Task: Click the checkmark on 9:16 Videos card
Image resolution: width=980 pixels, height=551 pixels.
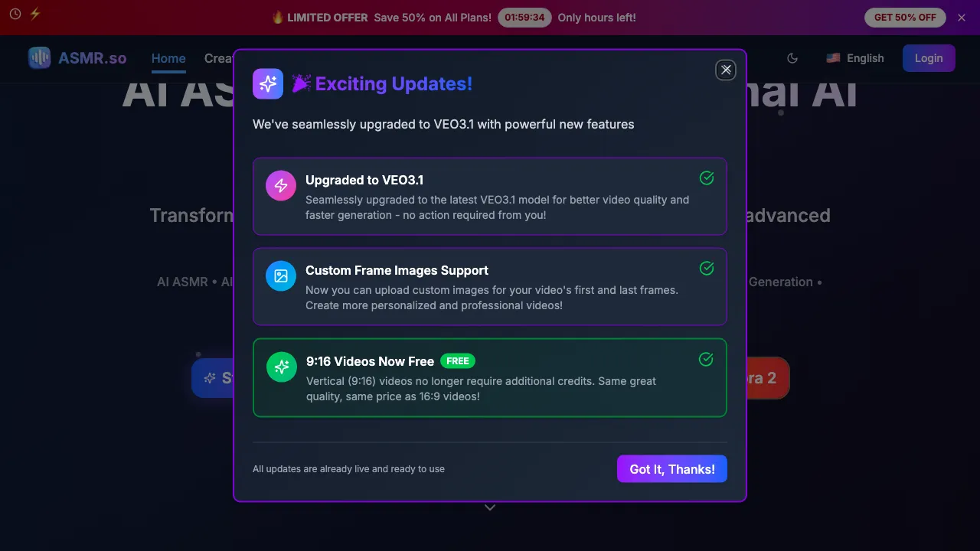Action: click(x=706, y=359)
